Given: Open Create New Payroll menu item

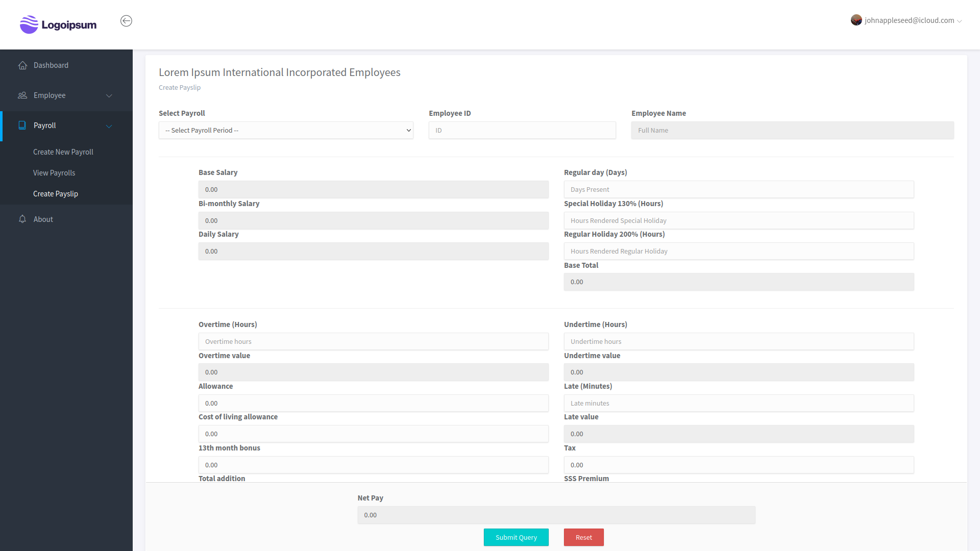Looking at the screenshot, I should (63, 152).
